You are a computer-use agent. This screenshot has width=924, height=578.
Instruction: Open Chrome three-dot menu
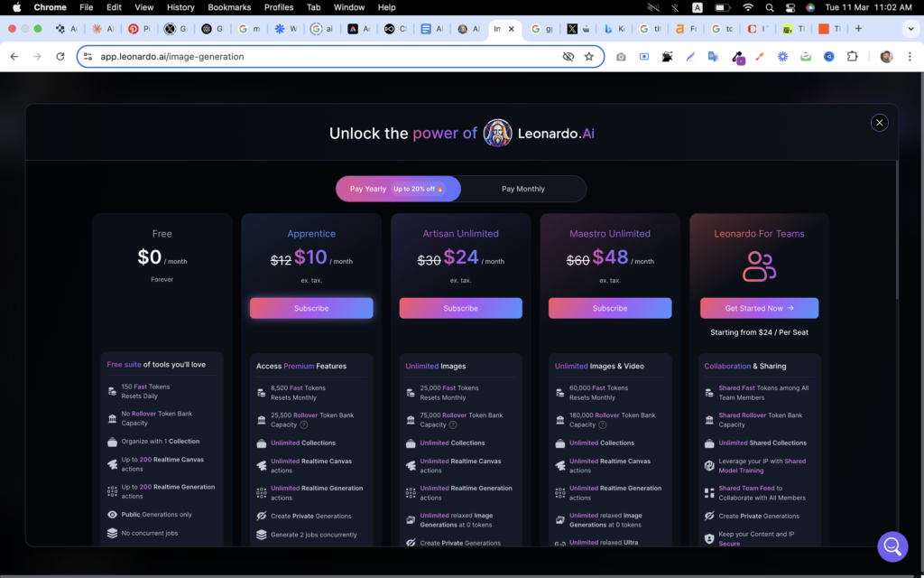[910, 57]
